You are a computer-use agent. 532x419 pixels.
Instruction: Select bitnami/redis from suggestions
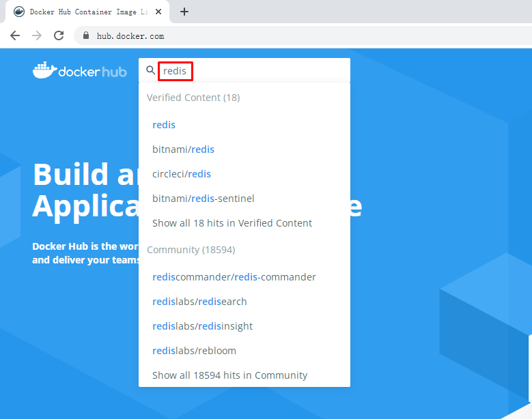click(x=183, y=149)
